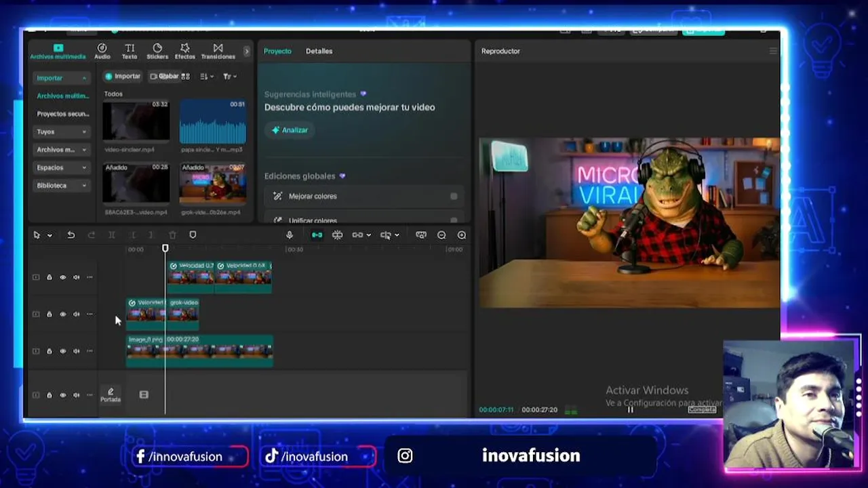Open the Audio panel
868x488 pixels.
coord(102,52)
